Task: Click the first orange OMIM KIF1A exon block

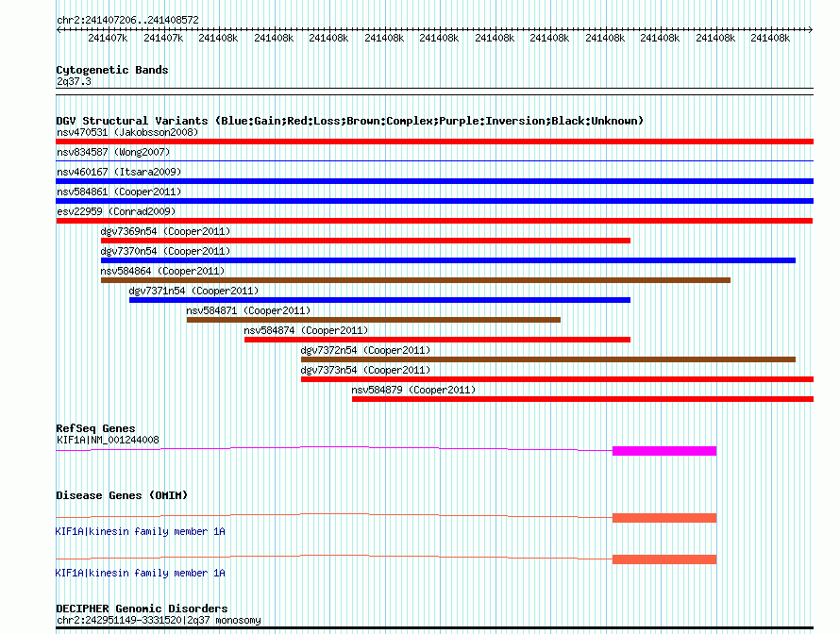Action: [664, 518]
